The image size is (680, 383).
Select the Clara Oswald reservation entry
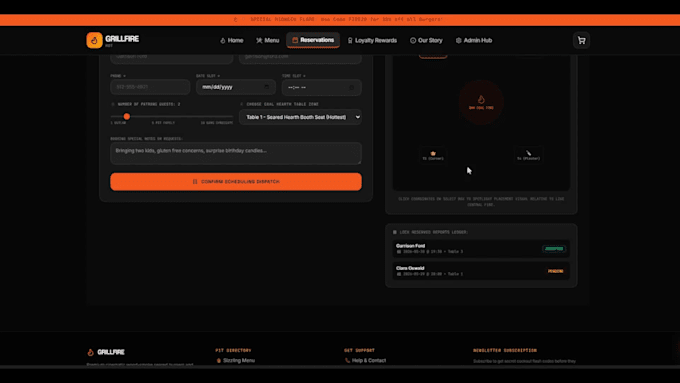click(481, 271)
